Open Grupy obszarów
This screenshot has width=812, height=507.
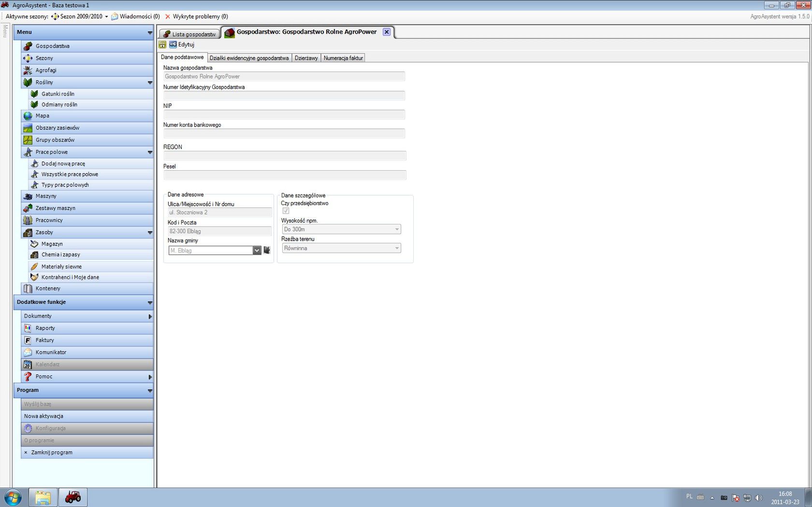(87, 140)
